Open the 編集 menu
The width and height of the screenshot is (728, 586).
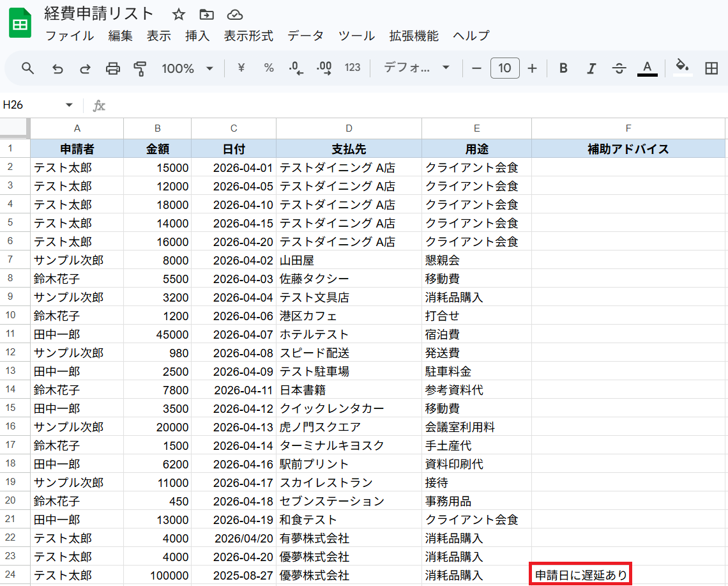[120, 36]
